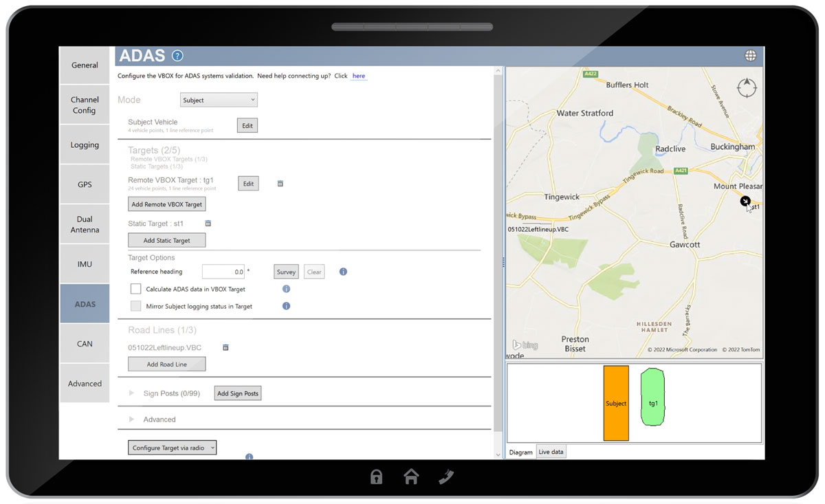Image resolution: width=825 pixels, height=504 pixels.
Task: Open the Mode dropdown set to Subject
Action: [x=219, y=100]
